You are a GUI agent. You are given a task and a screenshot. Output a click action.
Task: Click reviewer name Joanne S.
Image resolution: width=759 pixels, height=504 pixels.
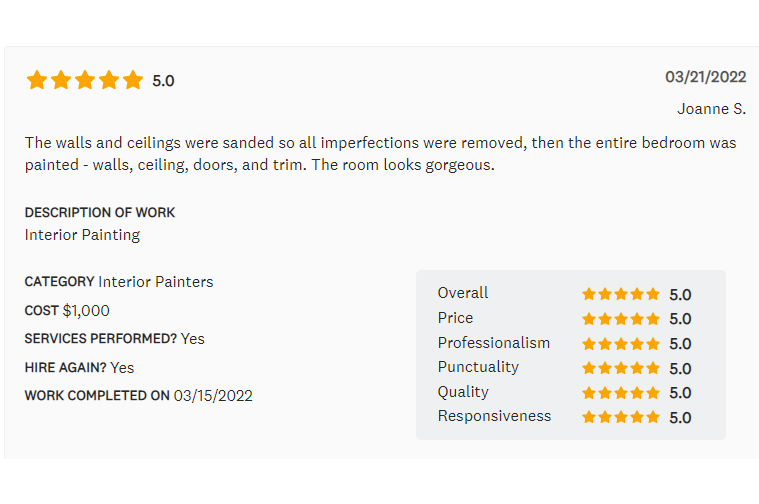tap(712, 108)
